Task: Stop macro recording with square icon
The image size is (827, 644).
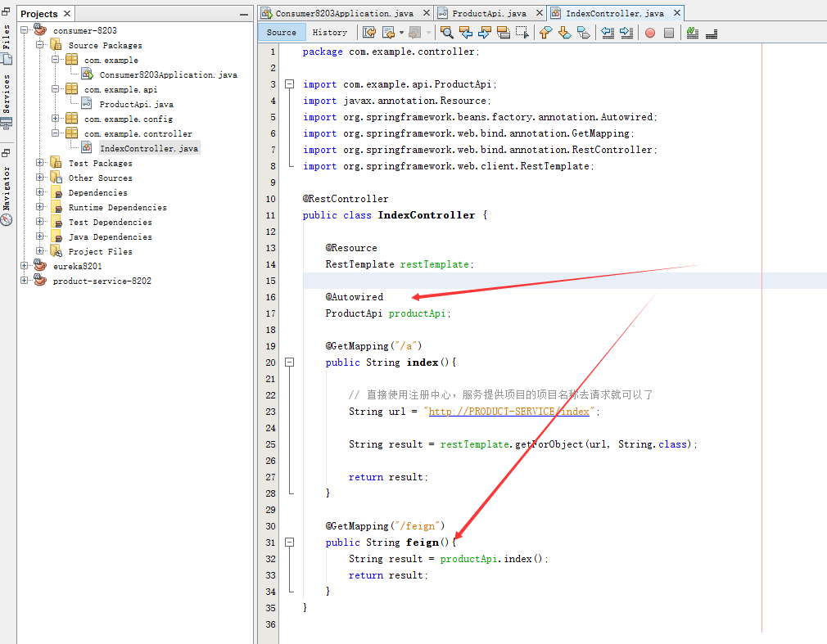Action: click(669, 33)
